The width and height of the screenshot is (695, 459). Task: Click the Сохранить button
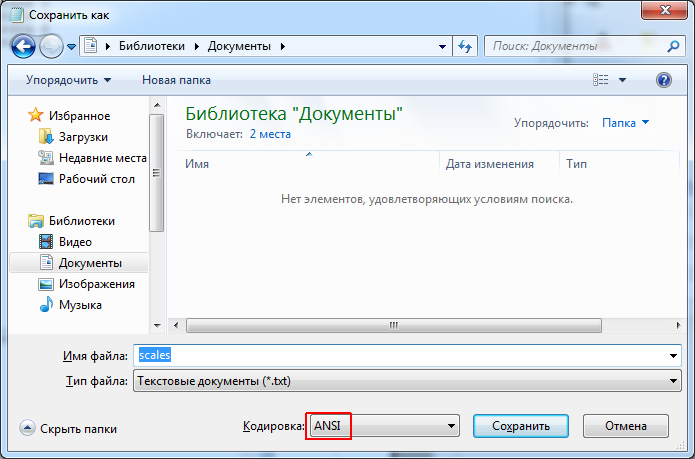pyautogui.click(x=521, y=426)
